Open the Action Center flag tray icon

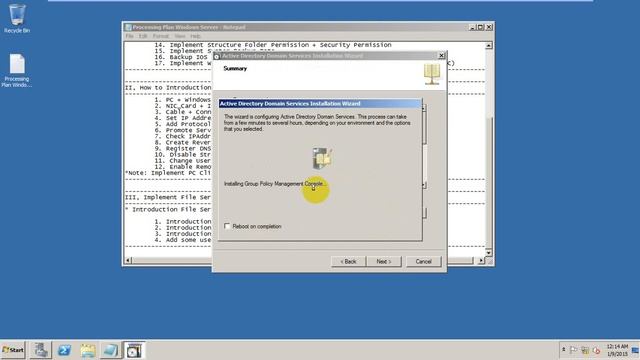[x=573, y=350]
